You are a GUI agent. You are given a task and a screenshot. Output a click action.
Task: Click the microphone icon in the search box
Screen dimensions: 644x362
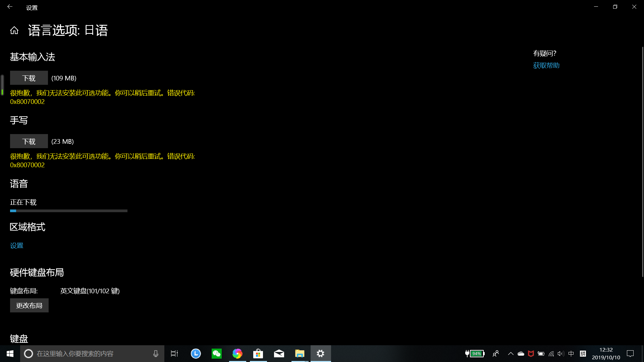[156, 354]
